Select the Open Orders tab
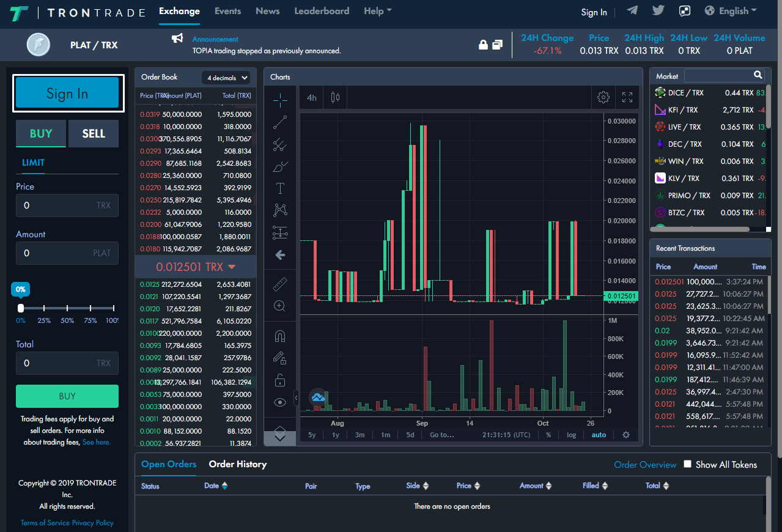 (169, 464)
